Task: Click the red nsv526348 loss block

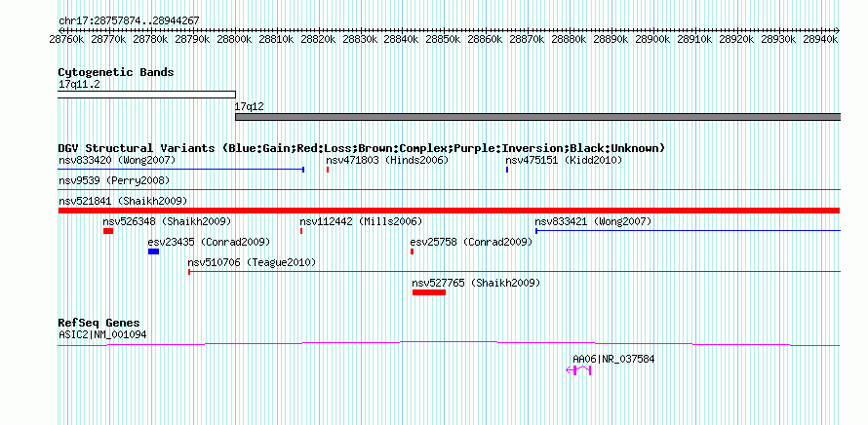Action: 108,231
